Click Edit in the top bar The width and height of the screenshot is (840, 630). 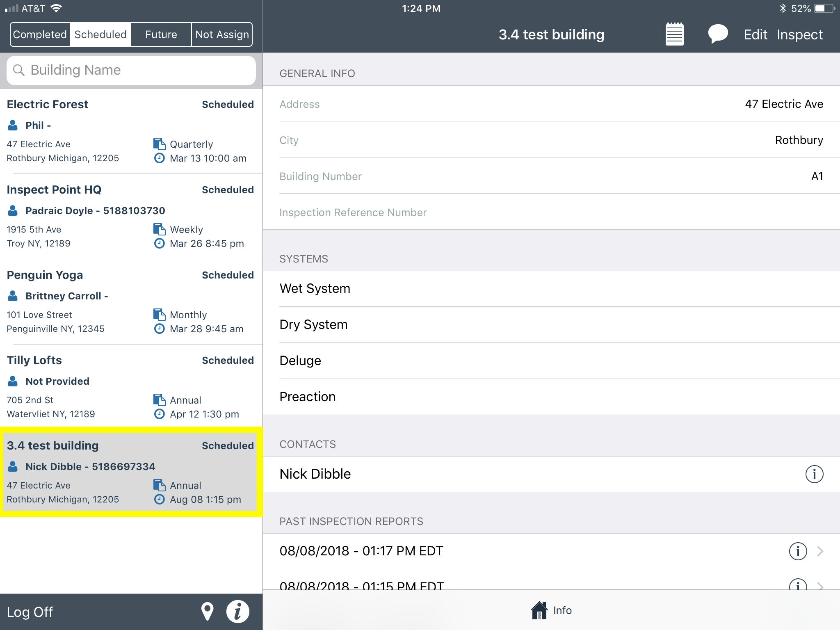755,34
